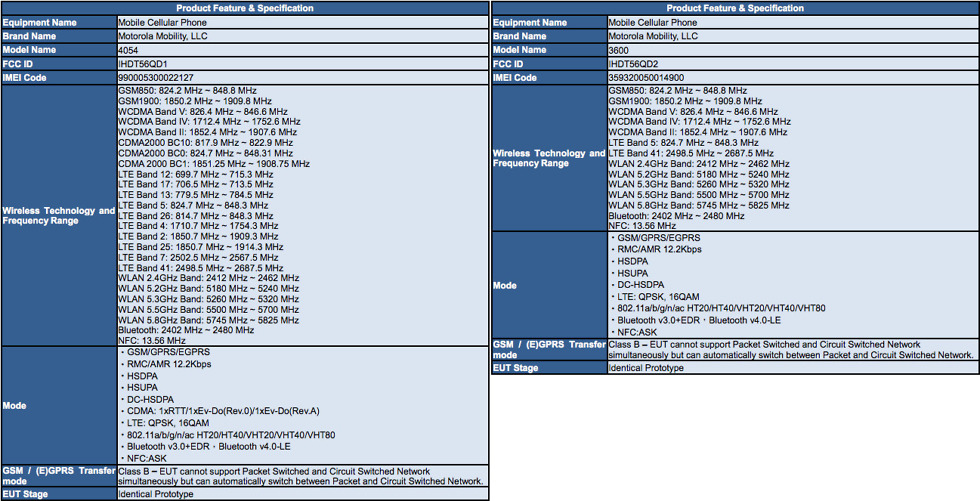Click the LTE Band 13 frequency entry
Image resolution: width=980 pixels, height=501 pixels.
point(195,195)
